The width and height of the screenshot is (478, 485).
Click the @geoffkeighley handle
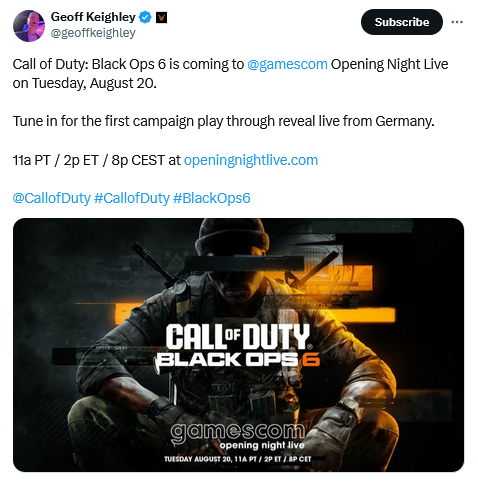pos(93,33)
